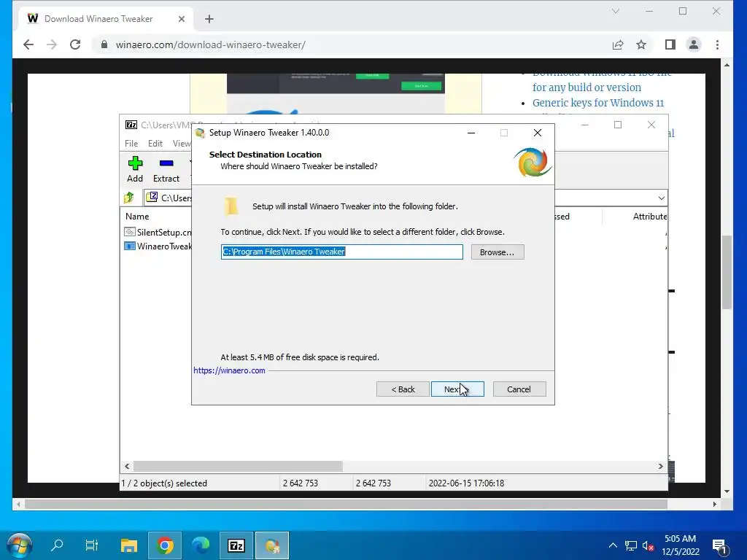
Task: Click the Winaero setup title bar icon
Action: pos(201,133)
